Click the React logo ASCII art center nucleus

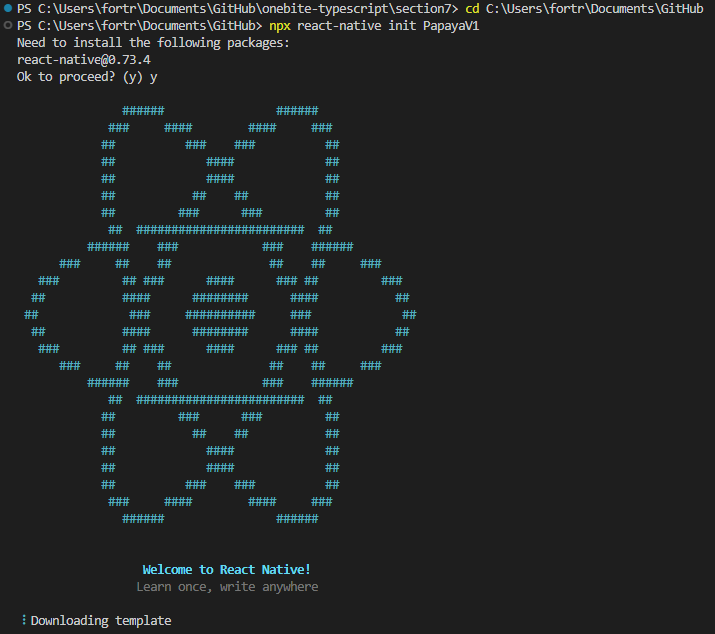click(220, 315)
